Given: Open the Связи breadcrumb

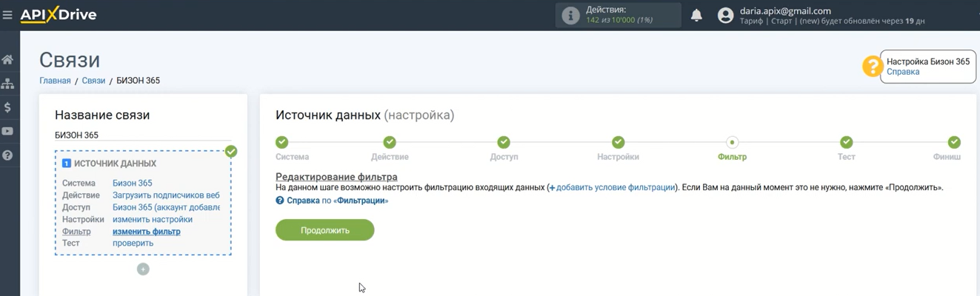Looking at the screenshot, I should point(93,81).
